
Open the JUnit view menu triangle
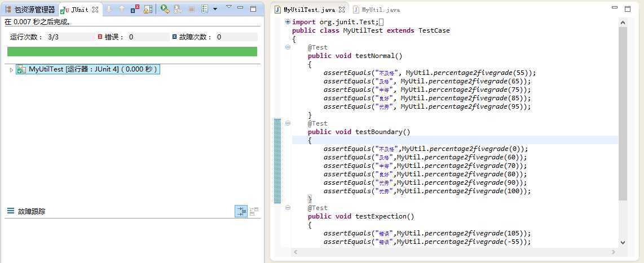click(229, 7)
